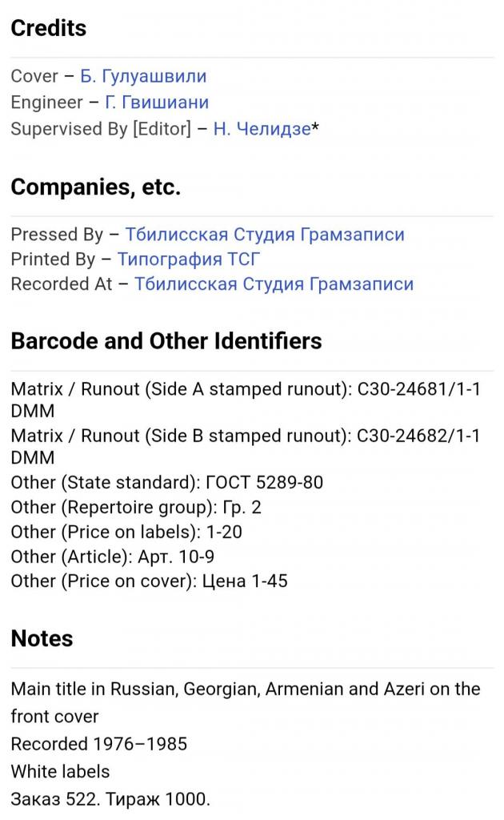The width and height of the screenshot is (504, 820).
Task: Open the Б. Гулуашвили cover artist link
Action: (143, 77)
